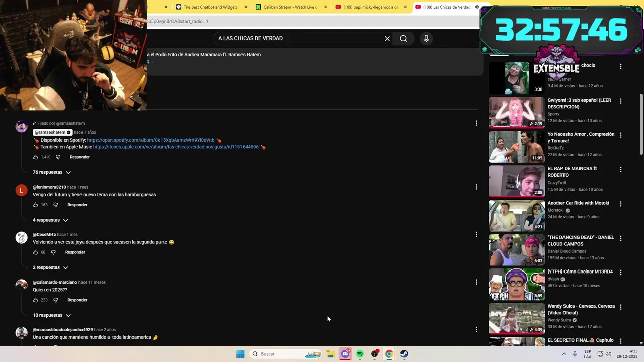Like the @leninmora3210 comment
The image size is (644, 362).
point(35,205)
